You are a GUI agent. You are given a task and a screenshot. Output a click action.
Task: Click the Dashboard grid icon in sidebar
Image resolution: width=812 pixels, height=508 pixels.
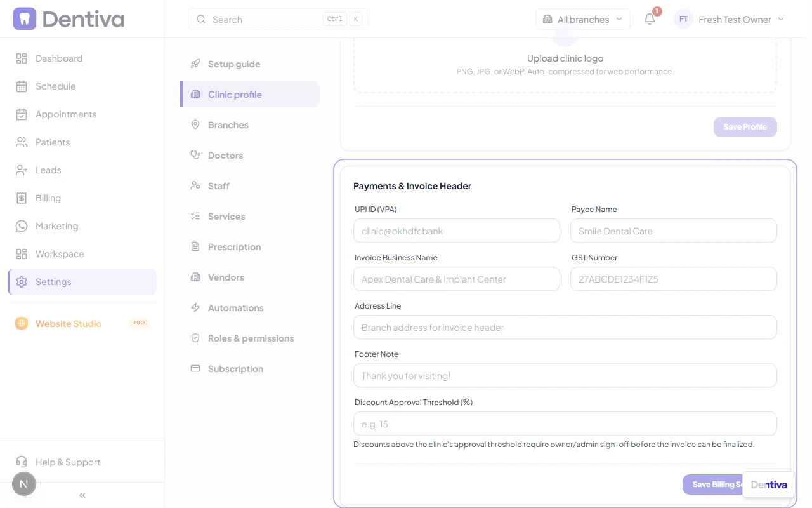tap(22, 58)
